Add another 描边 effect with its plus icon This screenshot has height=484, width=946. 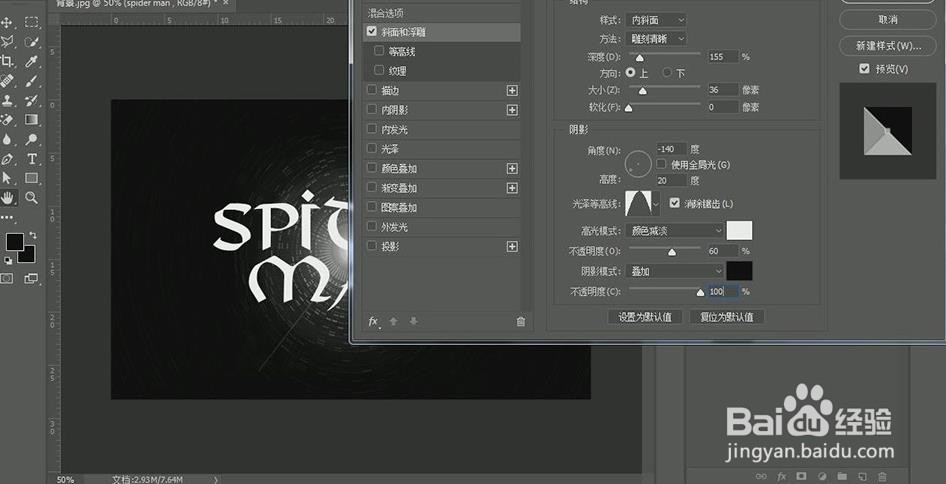(x=512, y=91)
